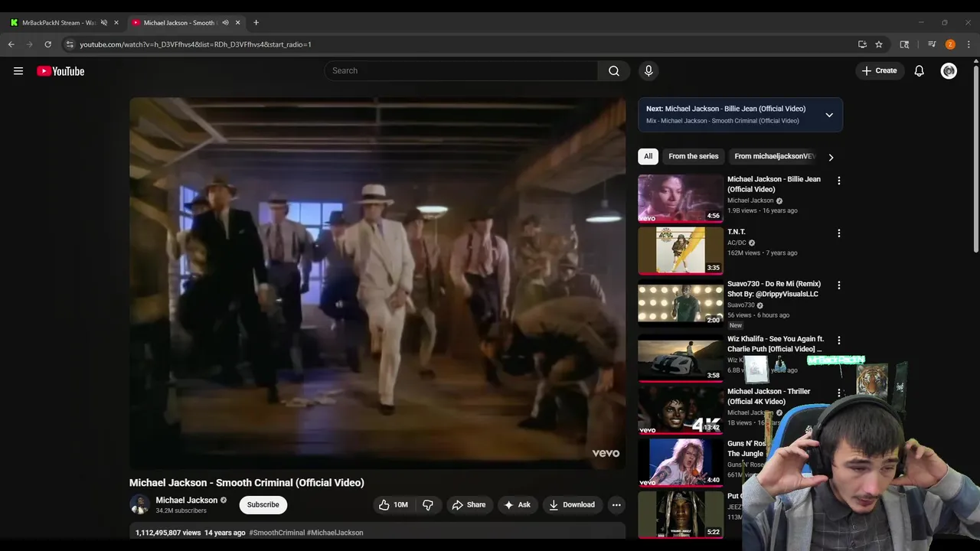Image resolution: width=980 pixels, height=551 pixels.
Task: Switch to MrBackPackN Stream tab
Action: (x=58, y=22)
